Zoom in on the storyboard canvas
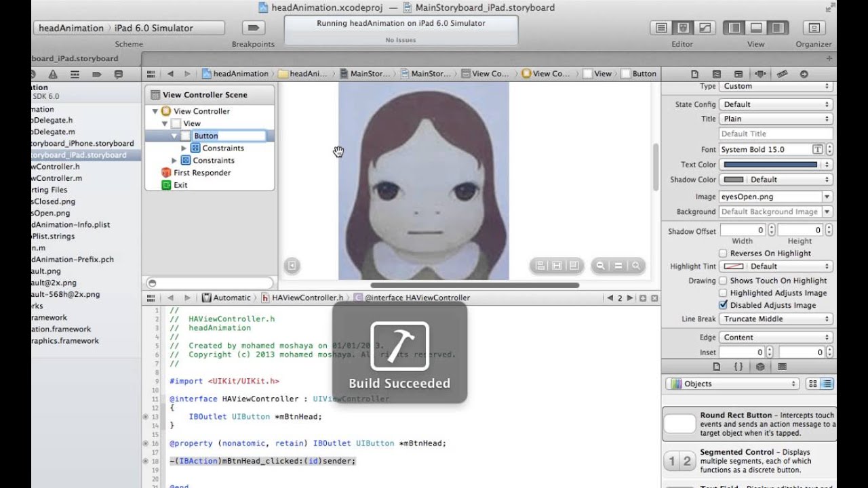868x488 pixels. click(636, 266)
